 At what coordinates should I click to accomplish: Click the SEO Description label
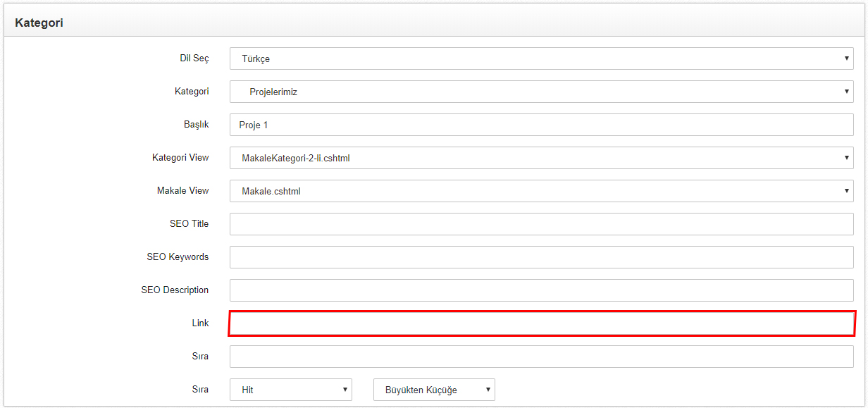coord(175,290)
